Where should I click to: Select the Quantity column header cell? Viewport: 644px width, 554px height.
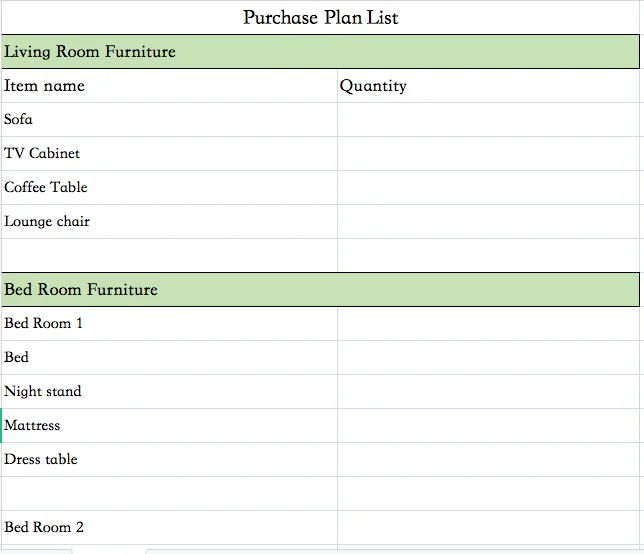point(488,86)
